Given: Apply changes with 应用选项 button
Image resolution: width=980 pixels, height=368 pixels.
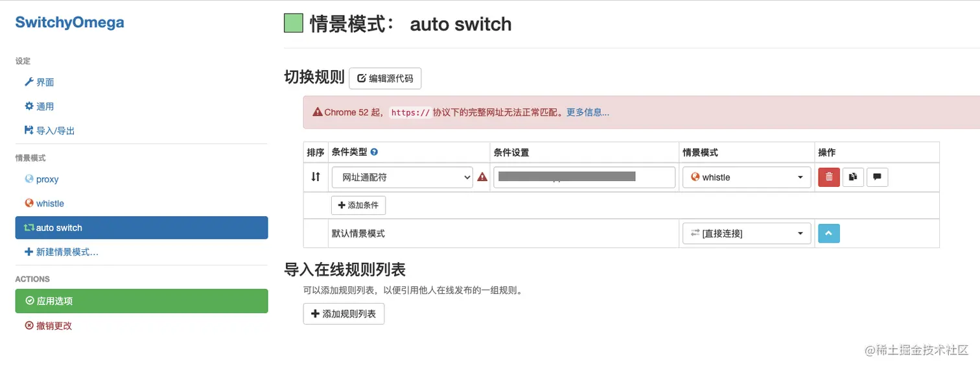Looking at the screenshot, I should [141, 301].
